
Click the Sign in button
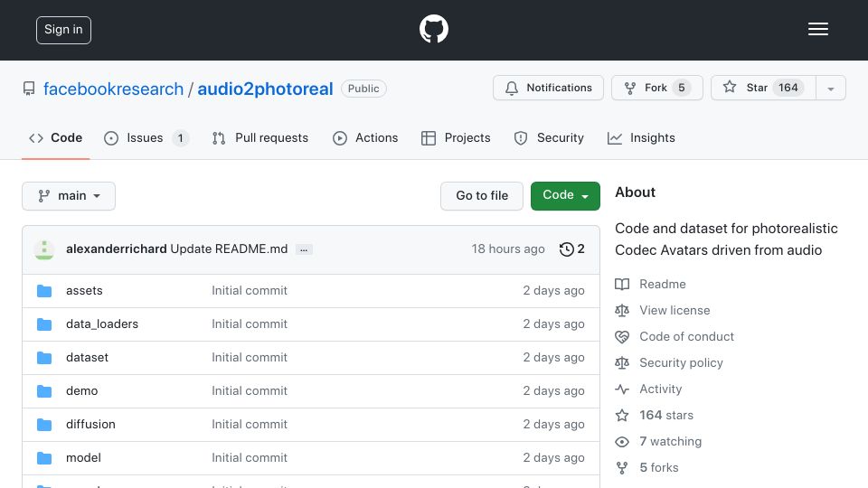(63, 30)
